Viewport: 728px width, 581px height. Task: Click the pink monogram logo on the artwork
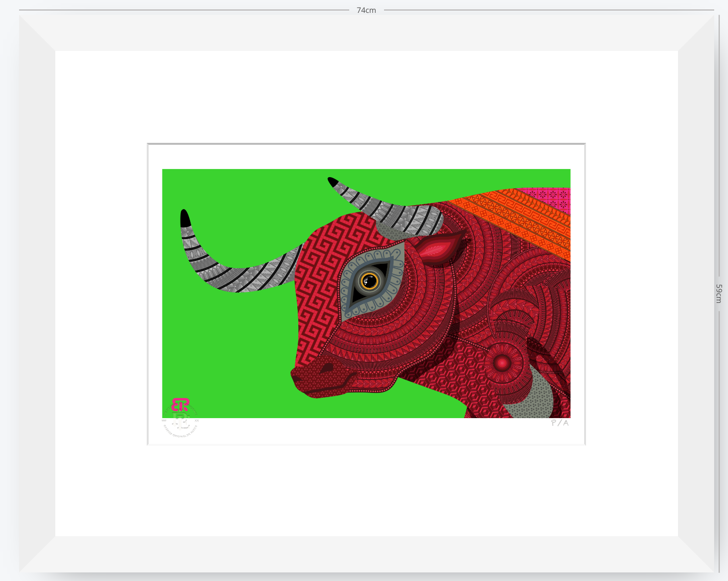180,405
